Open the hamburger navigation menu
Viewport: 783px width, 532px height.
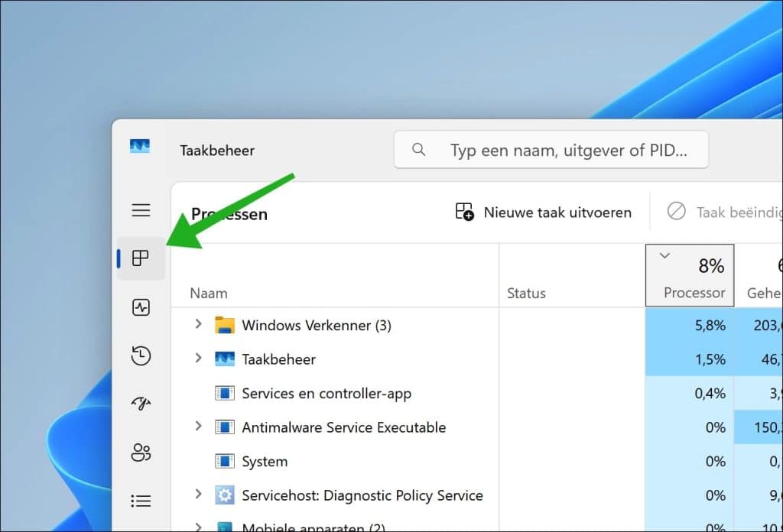141,210
